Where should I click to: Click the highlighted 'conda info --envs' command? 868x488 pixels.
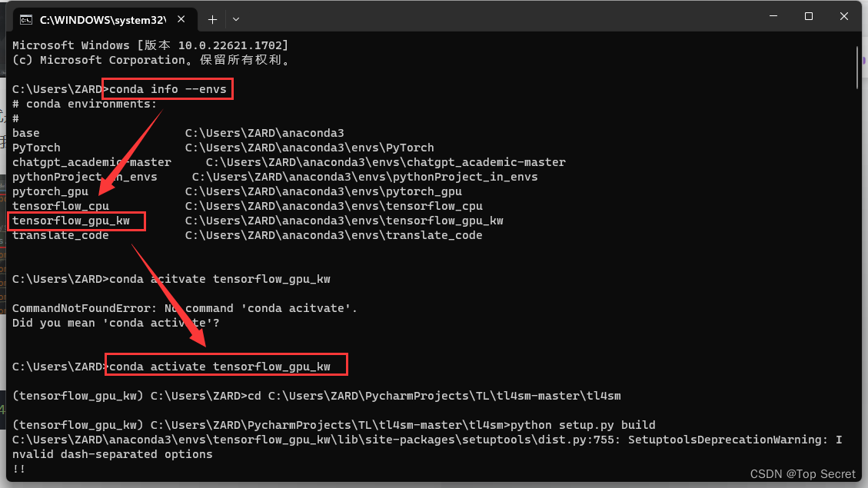pos(166,88)
